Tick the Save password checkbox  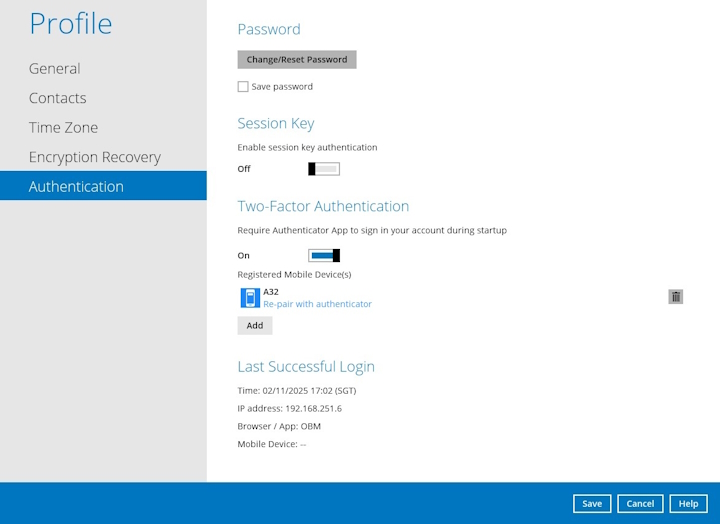point(243,86)
